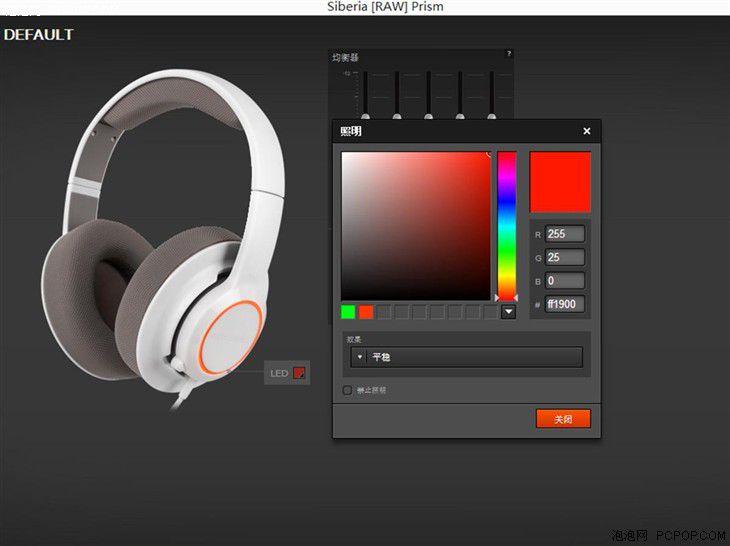The image size is (730, 546).
Task: Click the first equalizer slider knob
Action: (366, 116)
